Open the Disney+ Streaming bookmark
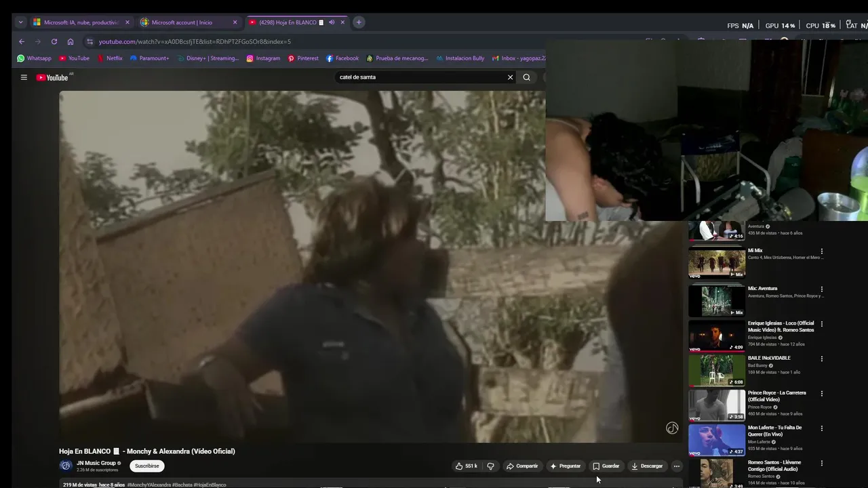This screenshot has width=868, height=488. (208, 58)
